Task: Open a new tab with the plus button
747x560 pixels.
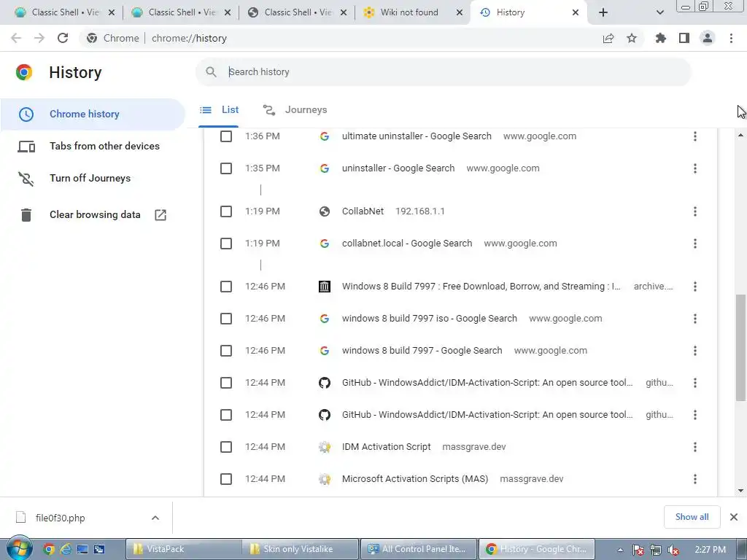Action: [x=603, y=12]
